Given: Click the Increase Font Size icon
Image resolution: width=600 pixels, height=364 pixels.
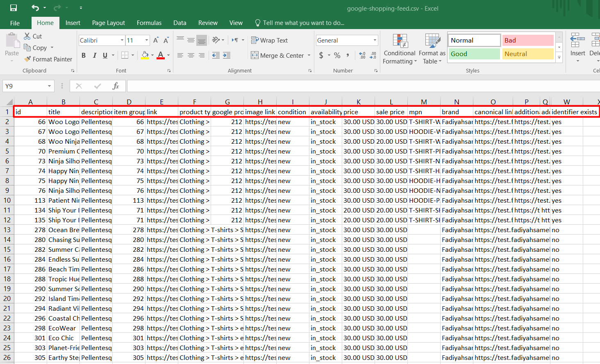Looking at the screenshot, I should click(156, 40).
